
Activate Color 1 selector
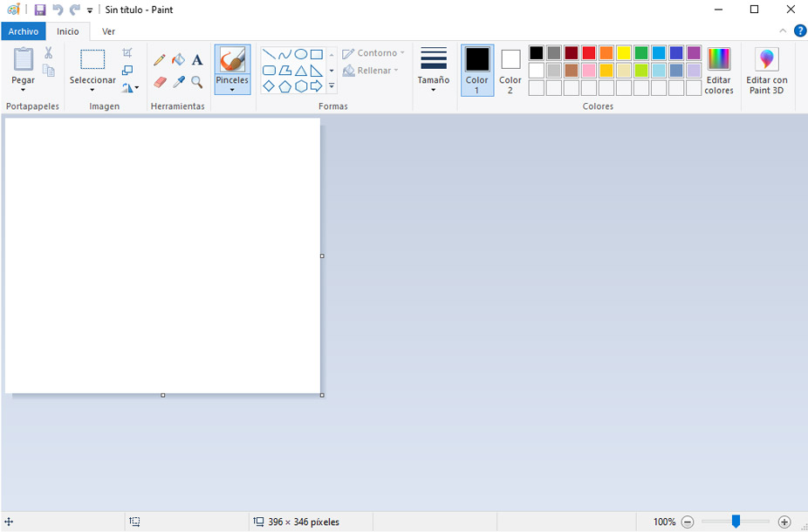click(x=477, y=70)
